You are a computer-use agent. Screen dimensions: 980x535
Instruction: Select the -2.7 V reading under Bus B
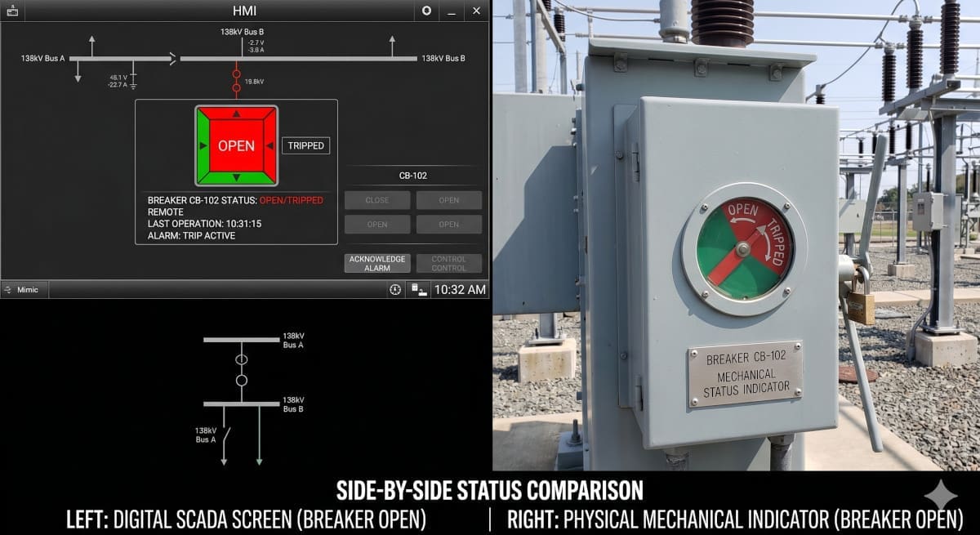256,42
